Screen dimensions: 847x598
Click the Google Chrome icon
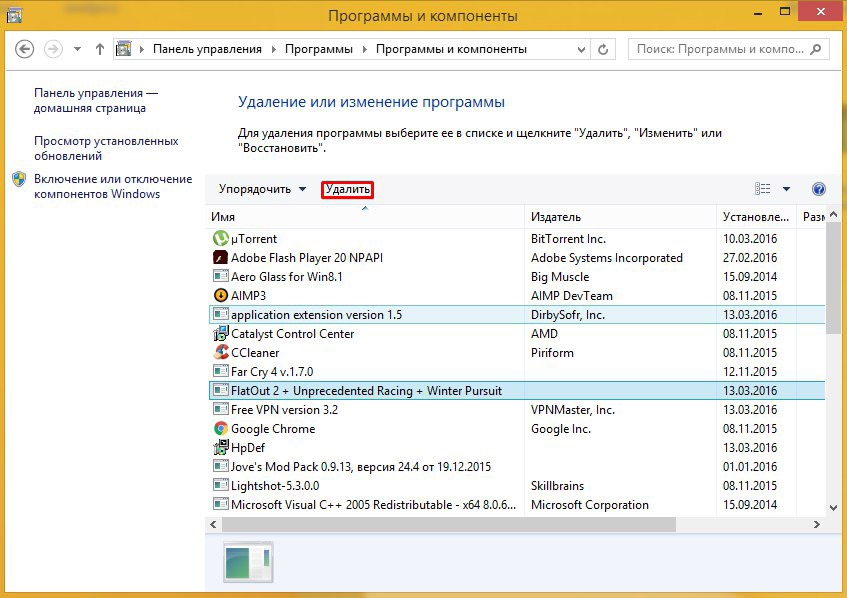(221, 429)
